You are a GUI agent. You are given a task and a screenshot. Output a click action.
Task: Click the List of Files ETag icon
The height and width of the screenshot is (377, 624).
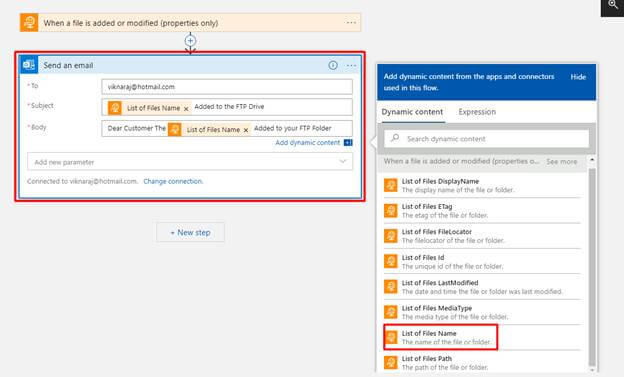[391, 211]
